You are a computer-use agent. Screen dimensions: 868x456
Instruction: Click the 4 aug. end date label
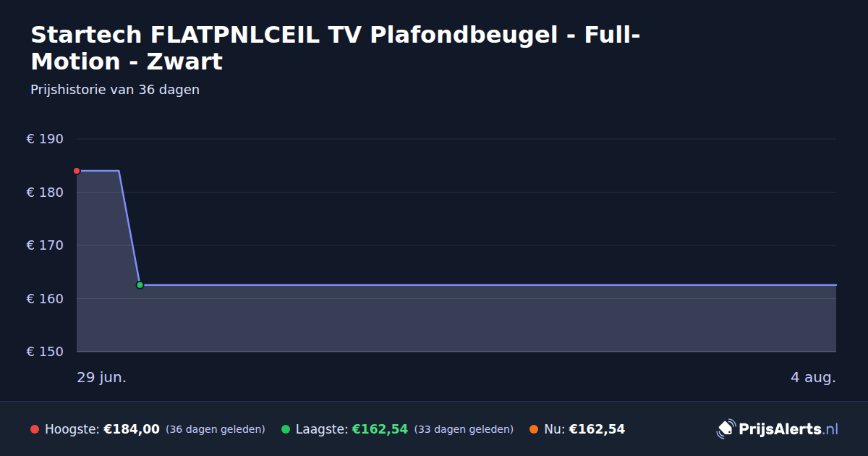[x=813, y=378]
